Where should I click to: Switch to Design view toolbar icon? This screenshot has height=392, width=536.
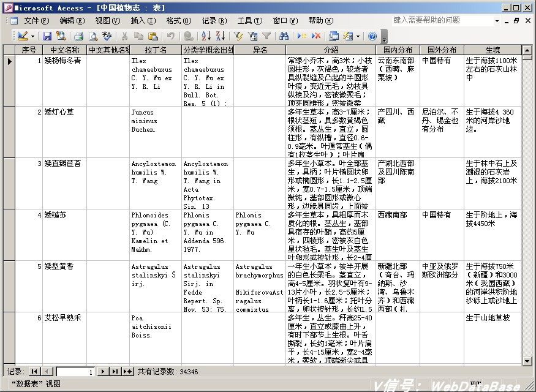click(23, 36)
